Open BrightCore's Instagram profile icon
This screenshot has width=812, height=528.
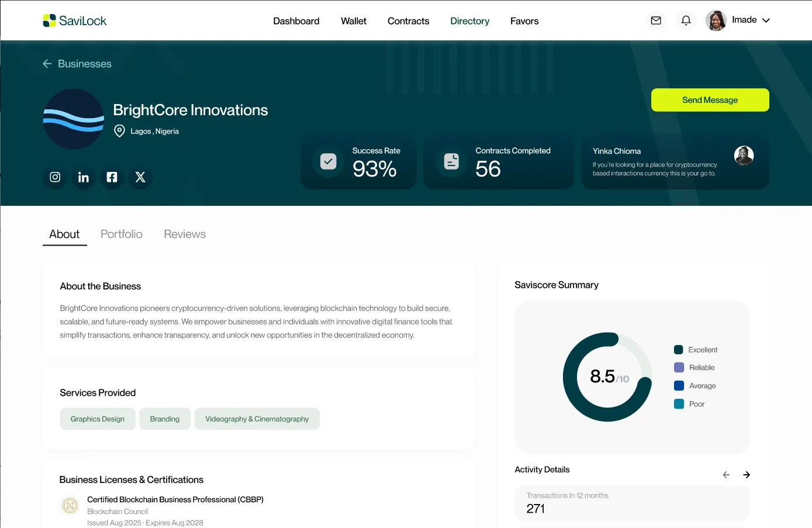click(54, 177)
